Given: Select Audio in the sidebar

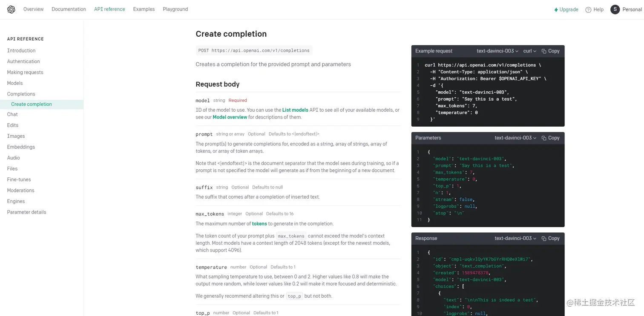Looking at the screenshot, I should coord(13,158).
